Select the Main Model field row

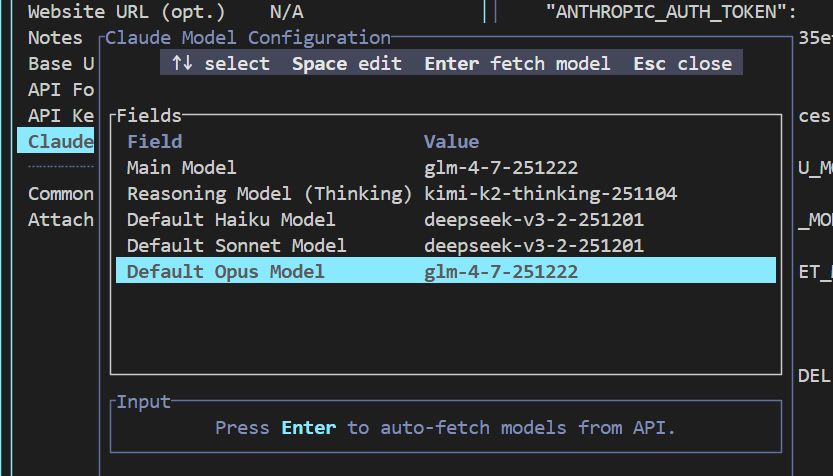[x=446, y=168]
